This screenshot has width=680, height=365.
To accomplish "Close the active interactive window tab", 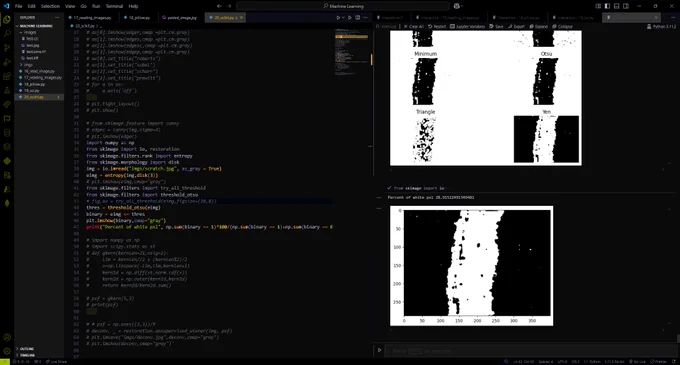I will [x=656, y=18].
